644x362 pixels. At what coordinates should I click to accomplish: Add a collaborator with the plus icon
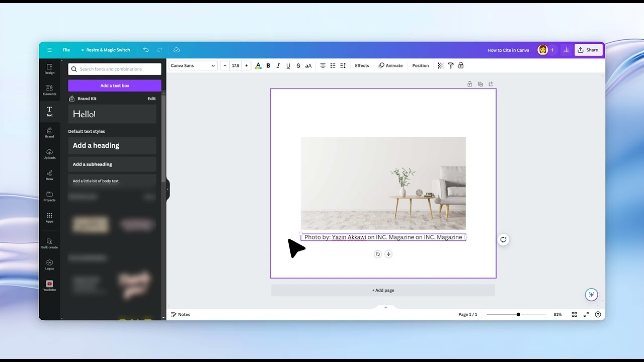(552, 50)
